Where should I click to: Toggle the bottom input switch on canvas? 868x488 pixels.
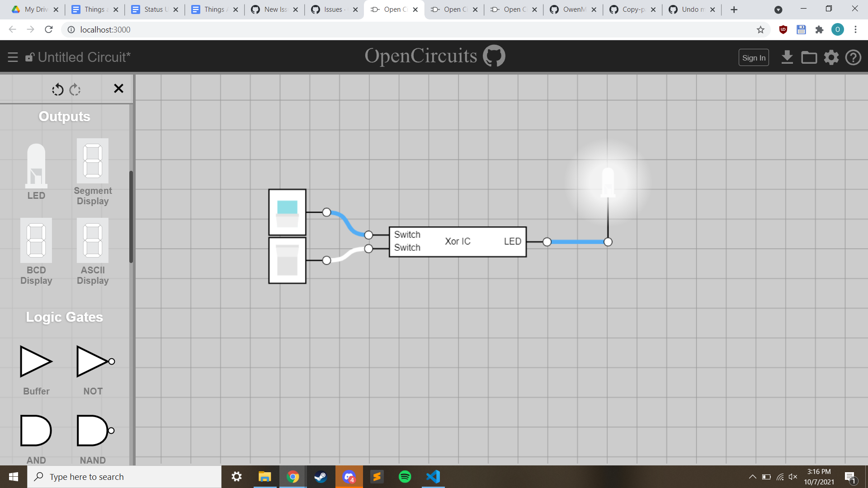(x=287, y=260)
